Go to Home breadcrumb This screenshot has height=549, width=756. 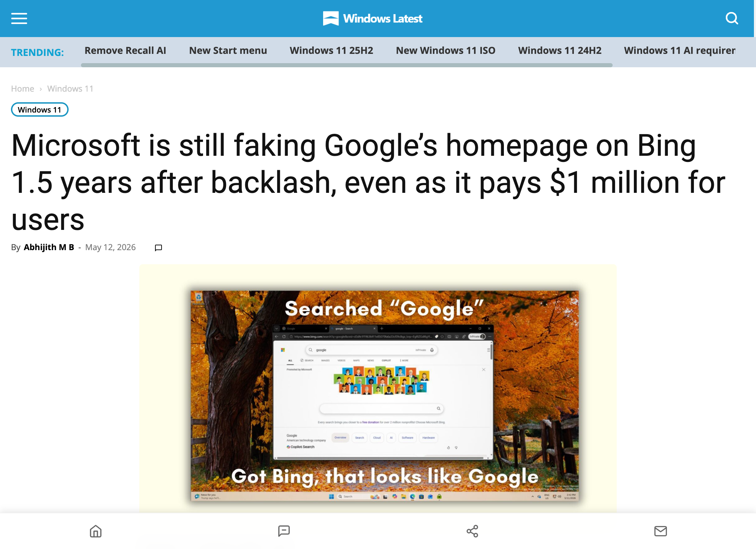point(23,89)
